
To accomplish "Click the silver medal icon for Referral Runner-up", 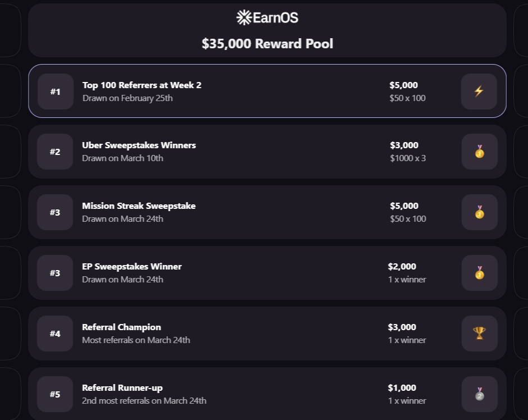I will point(480,394).
